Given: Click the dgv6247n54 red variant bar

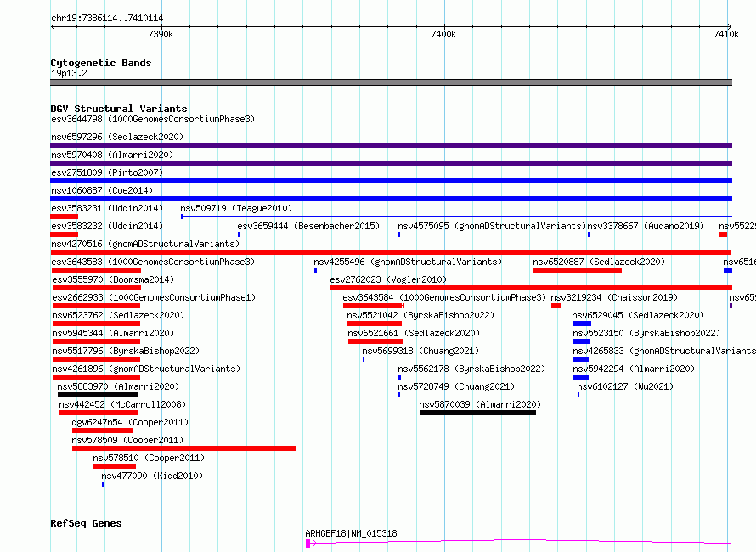Looking at the screenshot, I should [103, 431].
